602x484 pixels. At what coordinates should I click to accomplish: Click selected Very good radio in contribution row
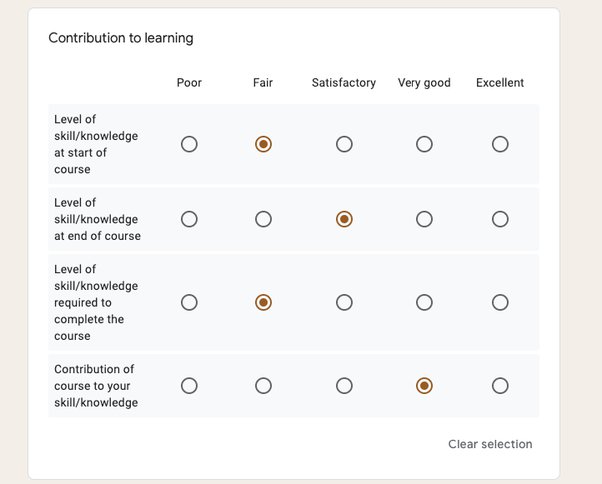click(424, 386)
